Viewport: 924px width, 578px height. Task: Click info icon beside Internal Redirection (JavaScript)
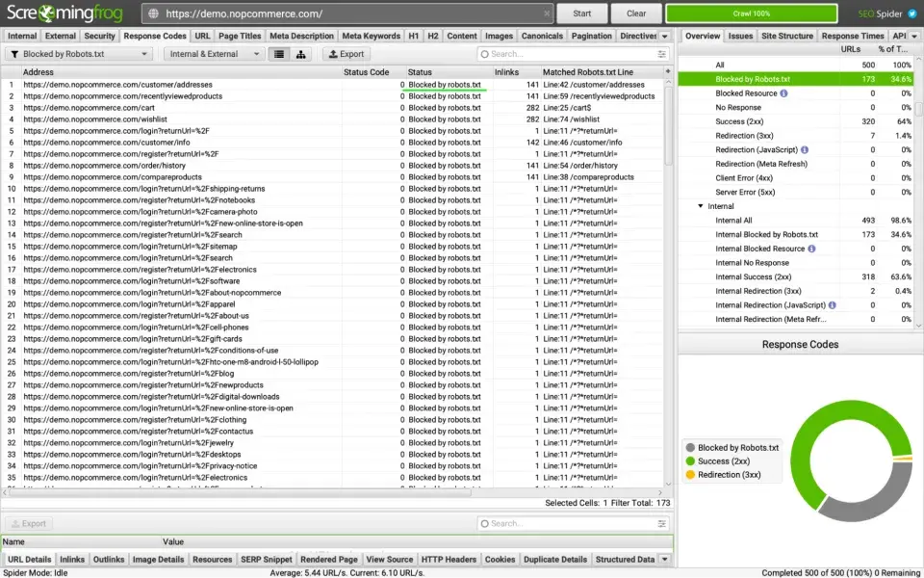click(832, 305)
